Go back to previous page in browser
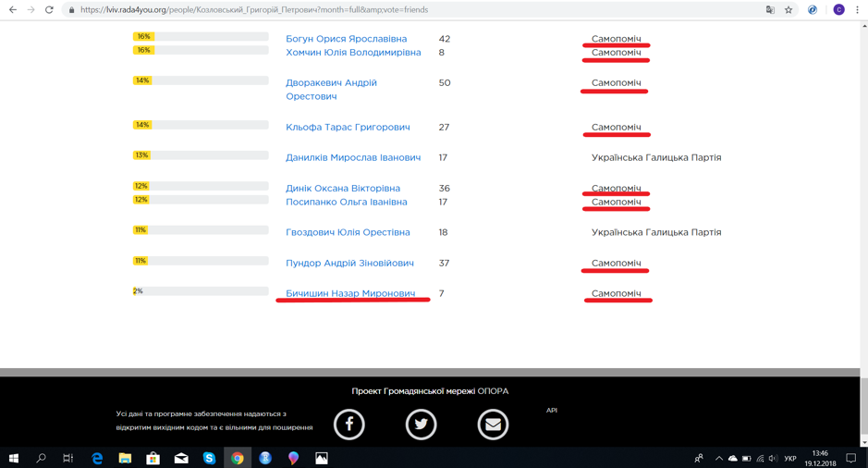Viewport: 868px width, 468px height. coord(13,9)
